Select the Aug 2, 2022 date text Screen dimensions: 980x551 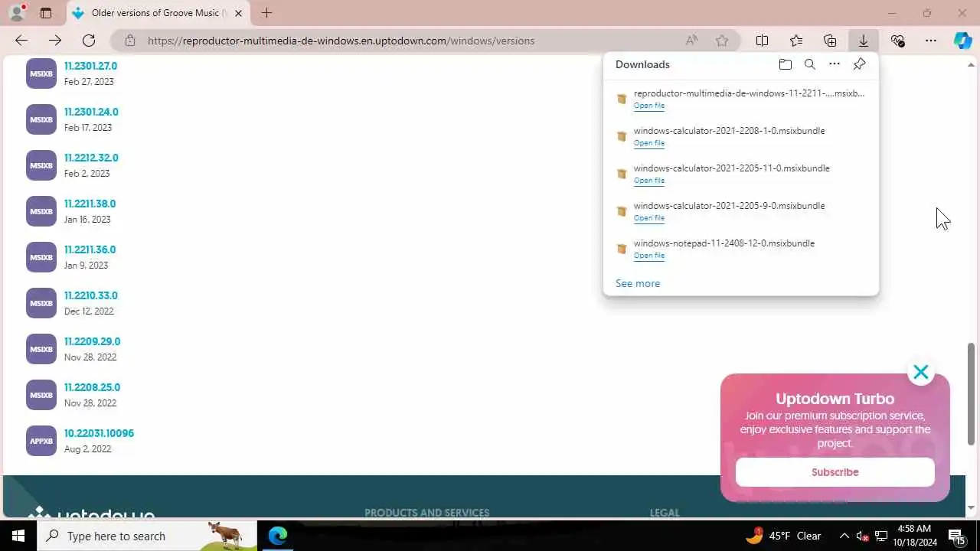(87, 449)
